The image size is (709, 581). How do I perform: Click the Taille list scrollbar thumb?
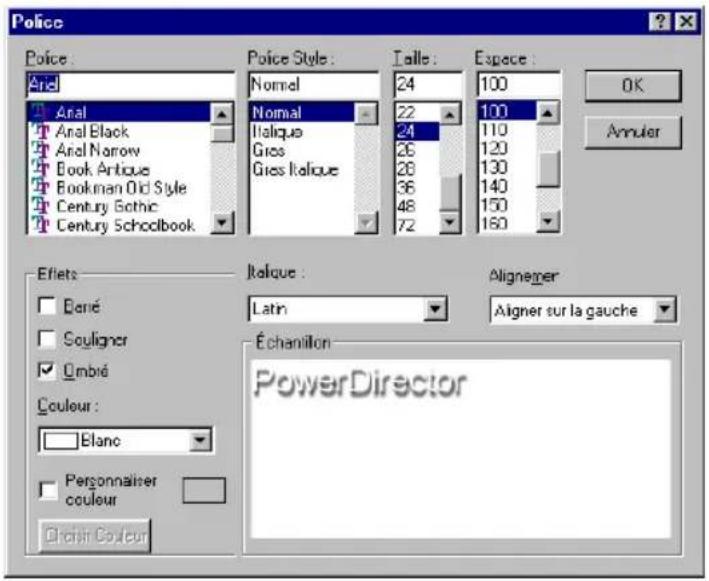tap(450, 193)
